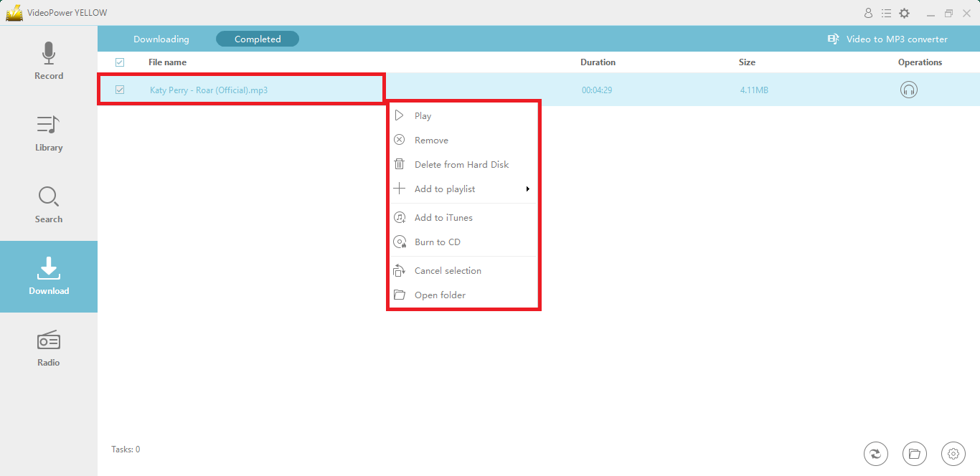This screenshot has height=476, width=980.
Task: Open the download settings gear at bottom right
Action: (x=953, y=453)
